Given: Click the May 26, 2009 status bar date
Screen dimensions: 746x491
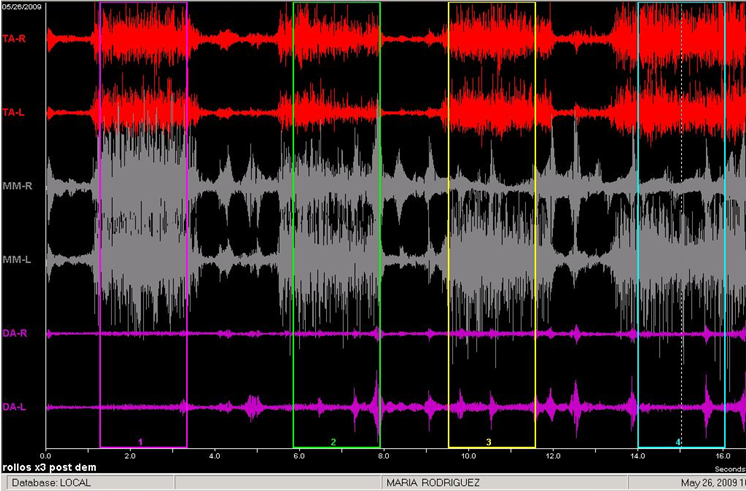Looking at the screenshot, I should [708, 481].
